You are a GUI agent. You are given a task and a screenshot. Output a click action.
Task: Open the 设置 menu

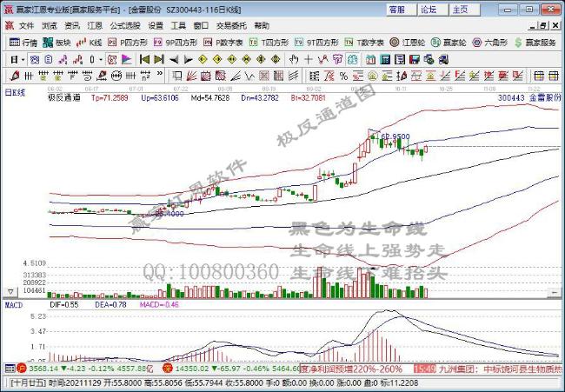(x=156, y=26)
